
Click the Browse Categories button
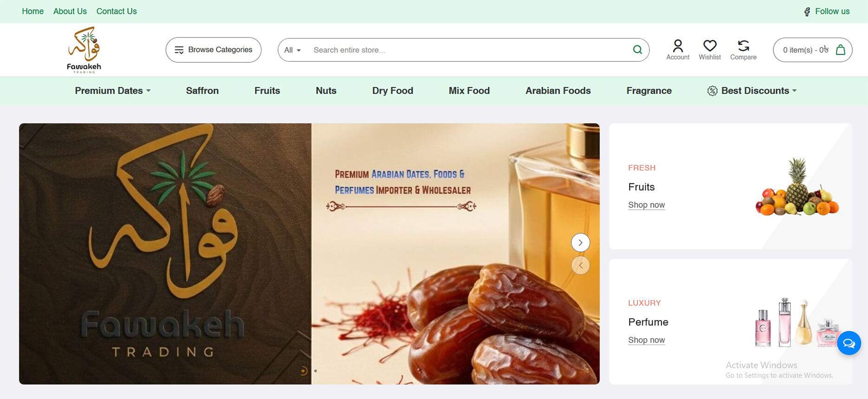click(213, 50)
